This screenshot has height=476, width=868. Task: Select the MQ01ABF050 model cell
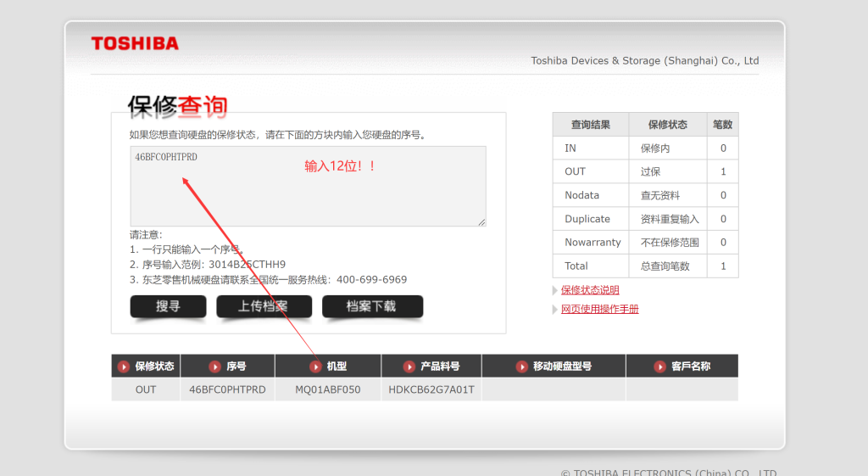tap(327, 389)
